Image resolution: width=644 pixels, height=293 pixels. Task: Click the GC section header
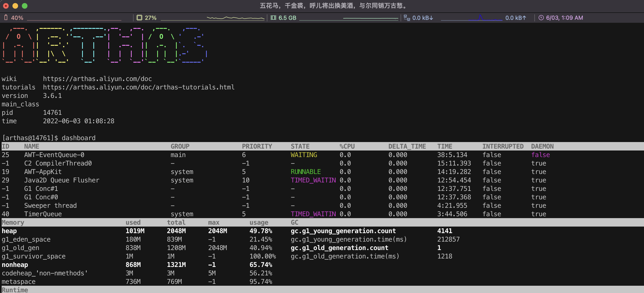295,222
